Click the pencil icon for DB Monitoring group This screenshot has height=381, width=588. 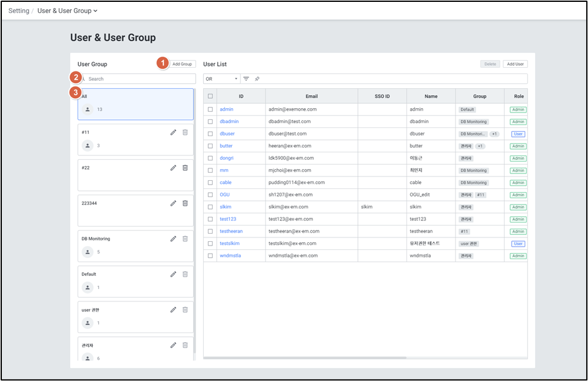coord(173,239)
